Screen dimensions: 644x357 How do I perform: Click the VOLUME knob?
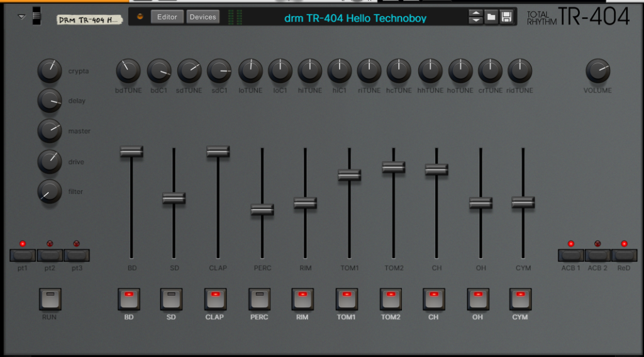(597, 71)
